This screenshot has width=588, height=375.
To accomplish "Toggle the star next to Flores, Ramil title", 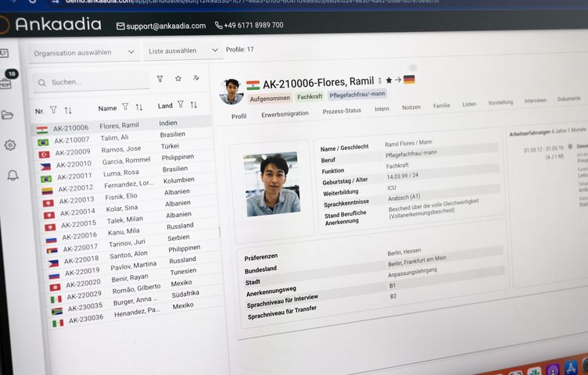I will click(389, 80).
